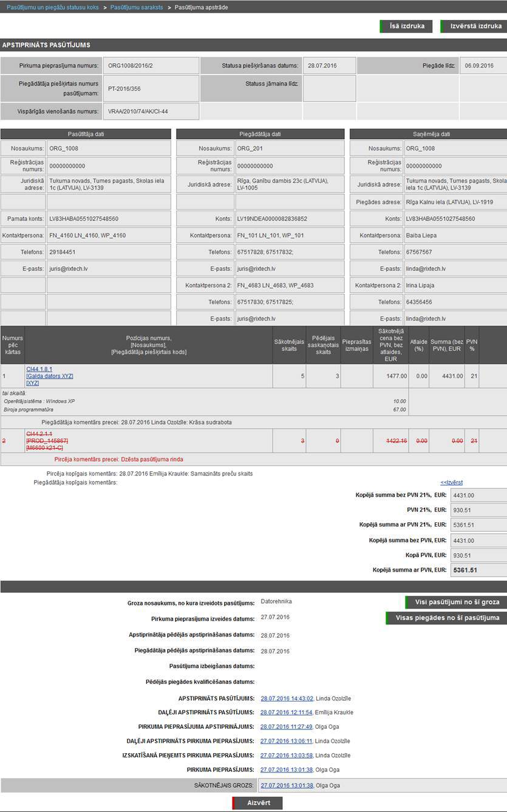The height and width of the screenshot is (812, 507).
Task: Open Pirkuma pieprasījums entry by Olga Oga
Action: point(287,769)
